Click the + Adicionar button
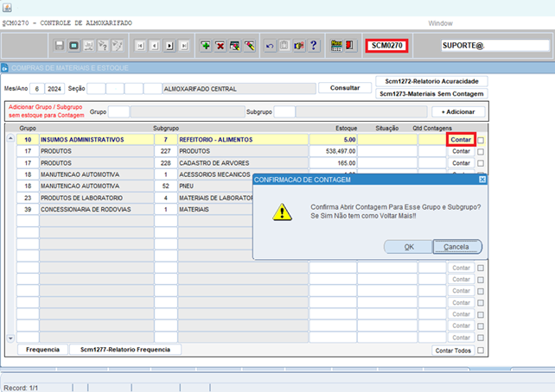Viewport: 555px width, 392px height. click(458, 111)
